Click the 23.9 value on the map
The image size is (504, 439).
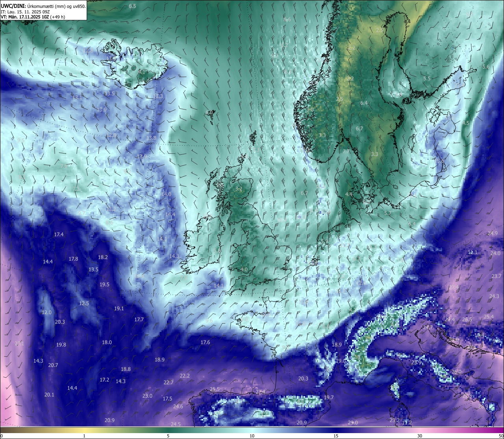416,362
